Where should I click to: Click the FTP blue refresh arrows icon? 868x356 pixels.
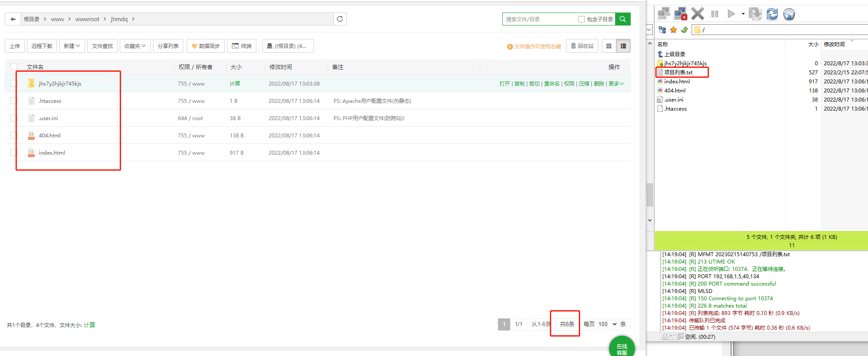click(772, 14)
